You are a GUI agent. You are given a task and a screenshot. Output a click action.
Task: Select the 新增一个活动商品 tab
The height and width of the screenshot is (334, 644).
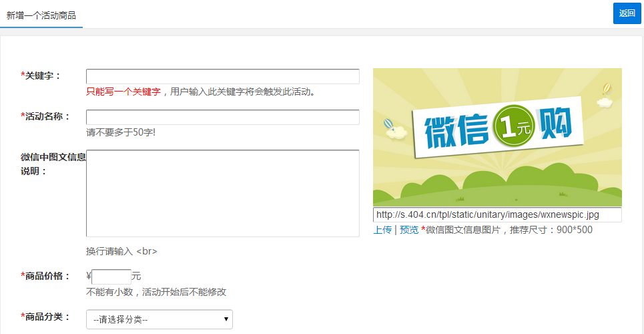[41, 15]
